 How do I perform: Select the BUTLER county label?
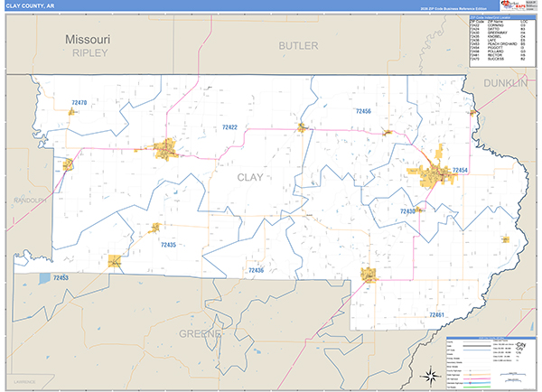point(298,46)
